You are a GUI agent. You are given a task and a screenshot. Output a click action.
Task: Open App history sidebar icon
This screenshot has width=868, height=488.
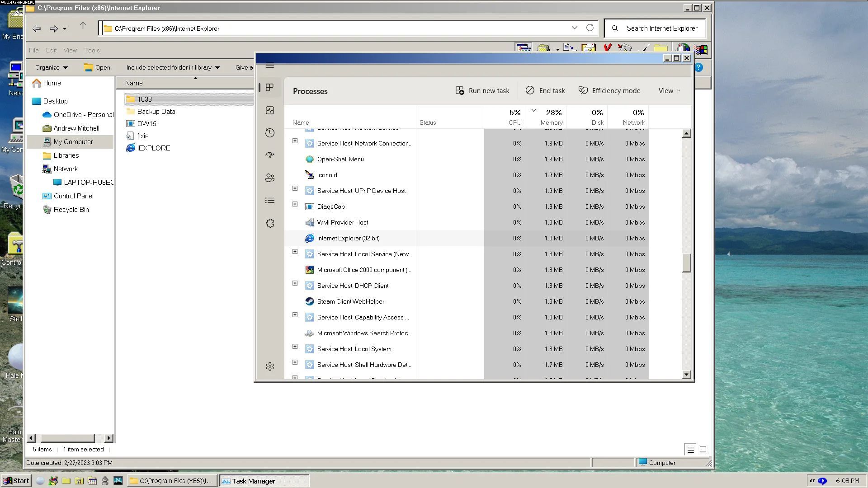click(270, 133)
